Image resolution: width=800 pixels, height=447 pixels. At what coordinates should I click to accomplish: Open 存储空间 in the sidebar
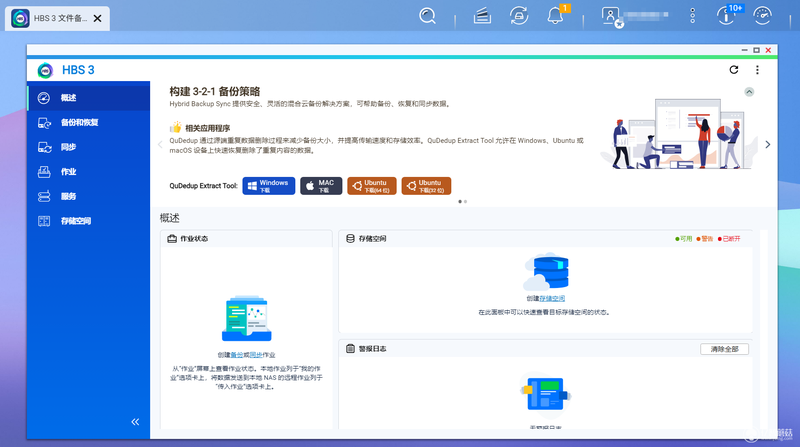(x=89, y=221)
